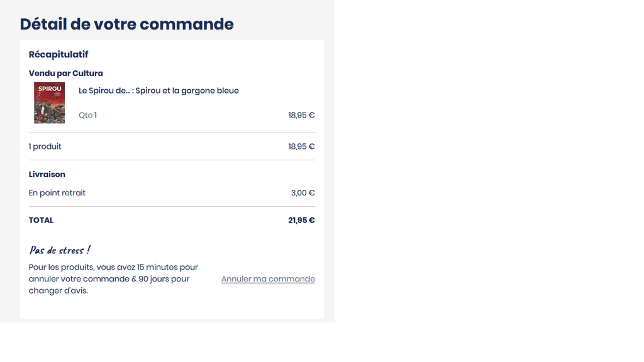Click the 3,00 € delivery fee
This screenshot has width=644, height=362.
[303, 193]
